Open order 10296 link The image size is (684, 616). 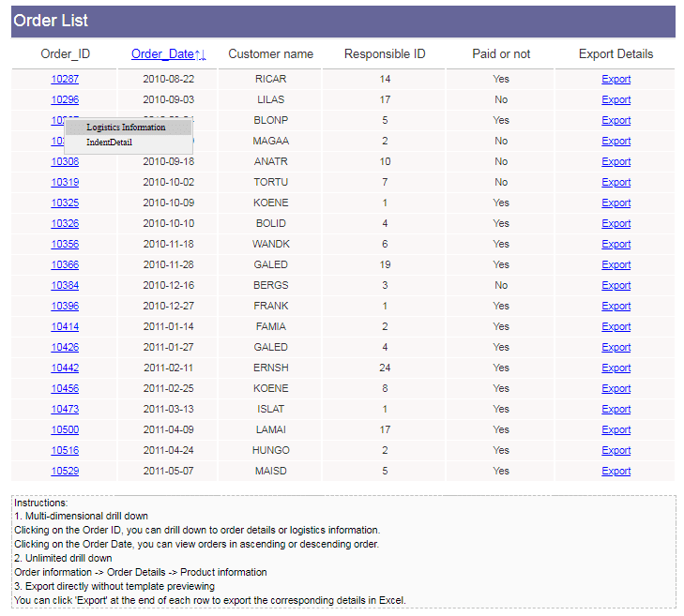tap(65, 99)
